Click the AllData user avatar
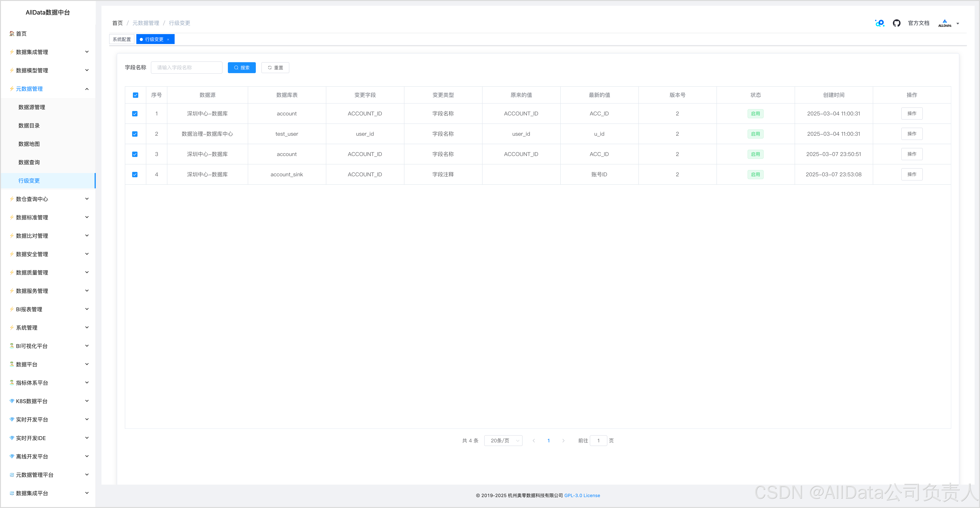 (944, 23)
